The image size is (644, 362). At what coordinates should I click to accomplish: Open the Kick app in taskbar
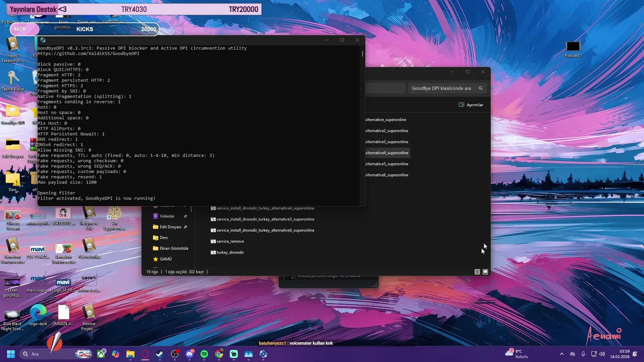(x=234, y=354)
